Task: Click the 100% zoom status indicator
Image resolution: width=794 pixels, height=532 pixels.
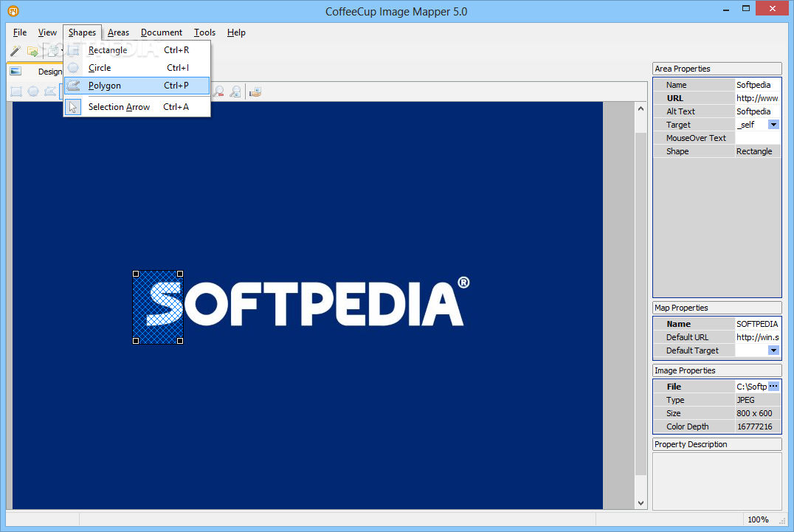Action: click(758, 520)
